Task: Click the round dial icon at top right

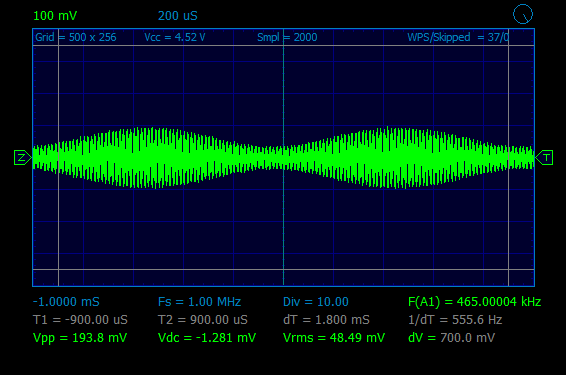Action: click(x=523, y=14)
